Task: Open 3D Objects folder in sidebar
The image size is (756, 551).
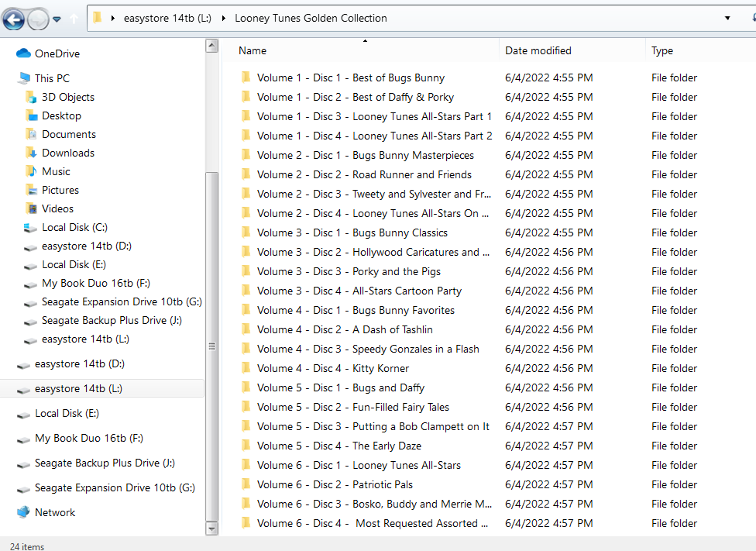Action: click(x=68, y=97)
